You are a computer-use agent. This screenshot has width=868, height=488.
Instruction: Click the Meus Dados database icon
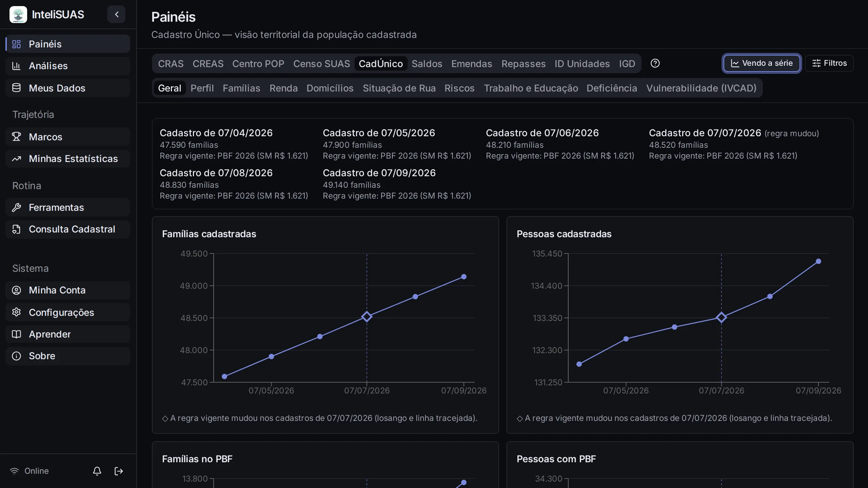(16, 88)
